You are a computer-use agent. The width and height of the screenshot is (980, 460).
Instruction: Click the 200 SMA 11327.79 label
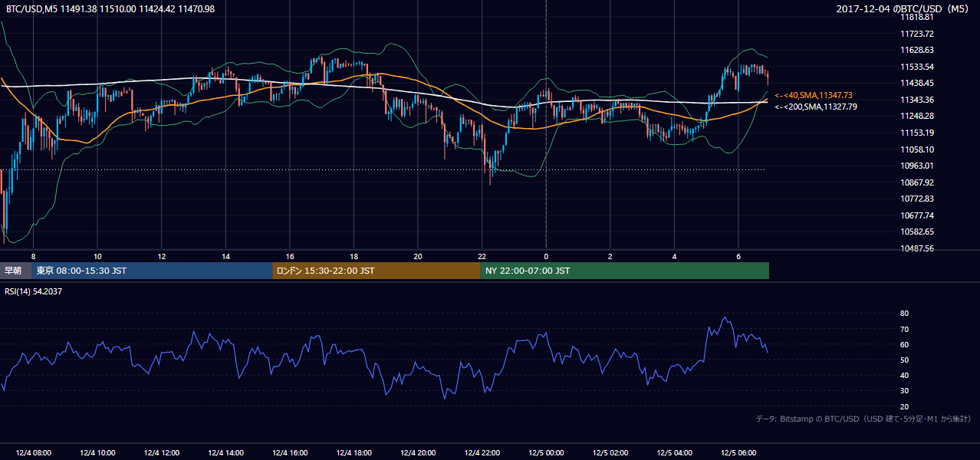[816, 107]
